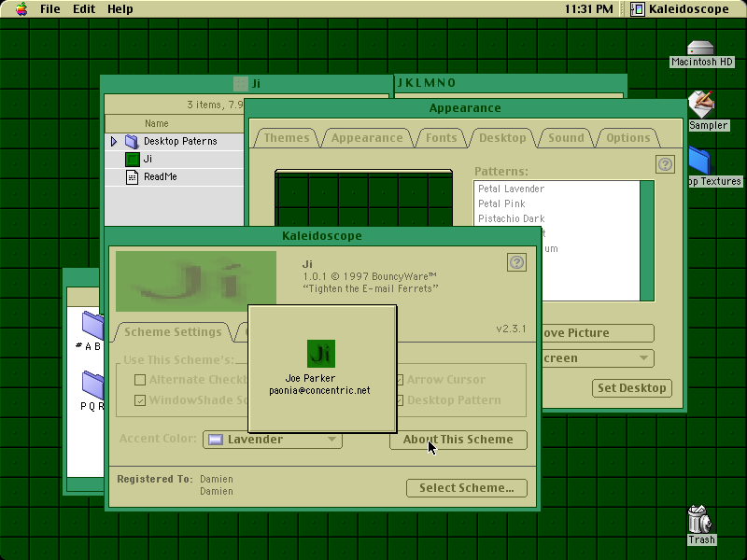Click the Remove Picture button
This screenshot has height=560, width=747.
[x=598, y=333]
